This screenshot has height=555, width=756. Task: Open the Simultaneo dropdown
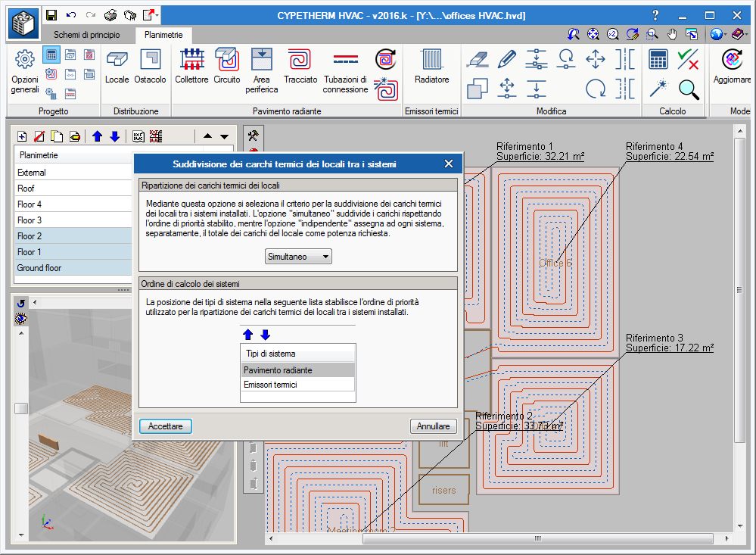[298, 256]
